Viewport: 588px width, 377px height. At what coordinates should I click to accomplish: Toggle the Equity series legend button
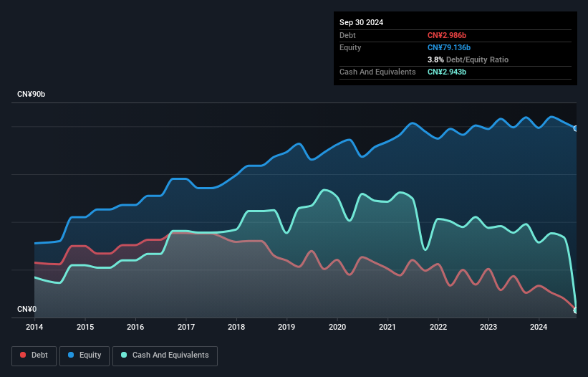click(85, 355)
